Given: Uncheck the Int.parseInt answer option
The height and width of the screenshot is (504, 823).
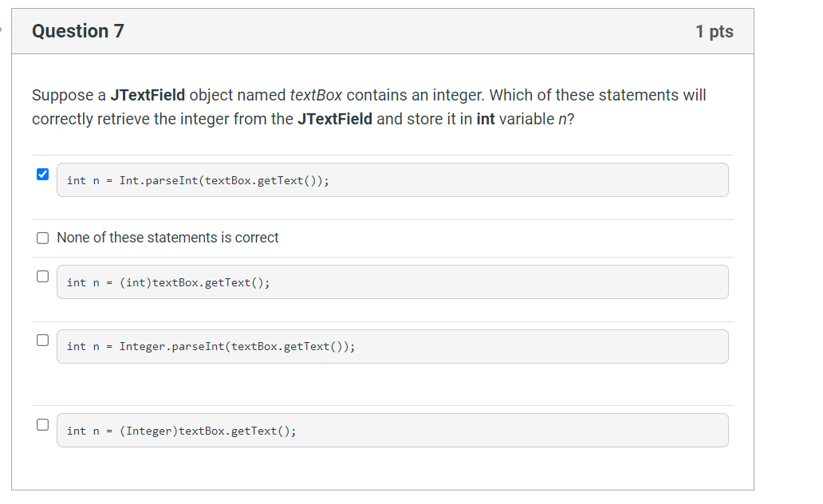Looking at the screenshot, I should [42, 174].
